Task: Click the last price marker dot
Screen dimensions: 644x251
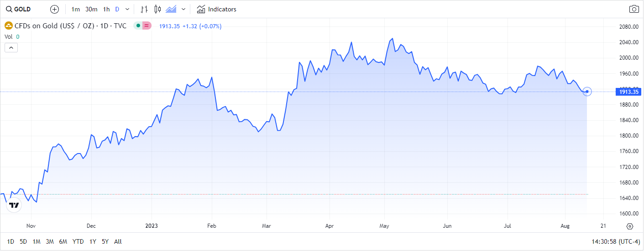Action: (x=587, y=92)
